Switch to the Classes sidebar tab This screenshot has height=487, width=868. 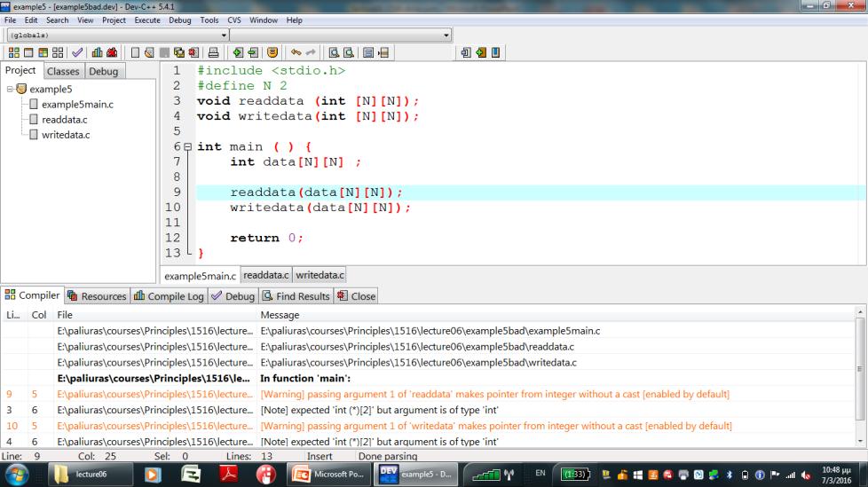point(63,71)
